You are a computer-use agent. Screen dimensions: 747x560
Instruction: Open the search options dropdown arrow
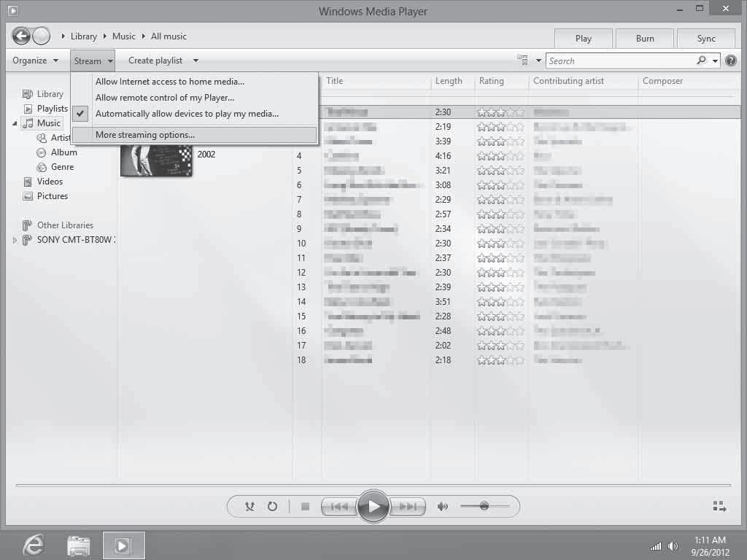(x=715, y=61)
